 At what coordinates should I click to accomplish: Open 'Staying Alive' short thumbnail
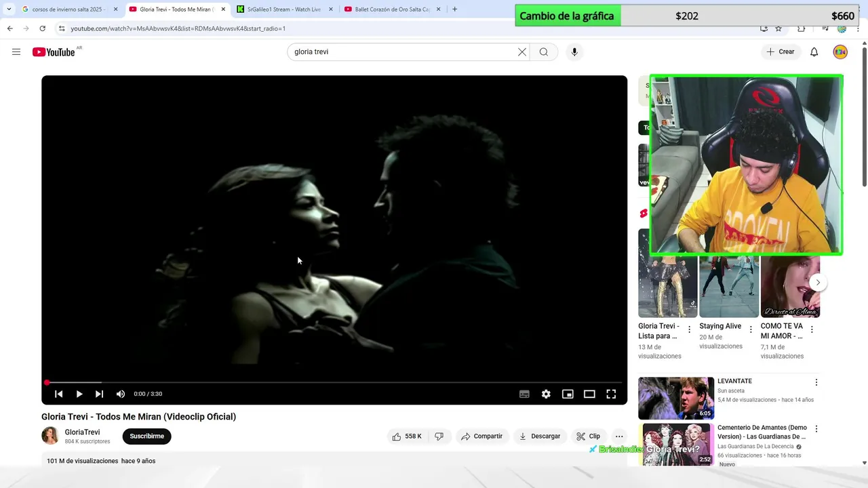coord(729,286)
